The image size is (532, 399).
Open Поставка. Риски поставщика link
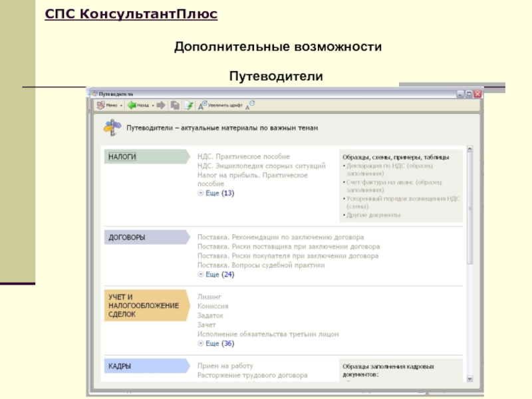pyautogui.click(x=289, y=246)
